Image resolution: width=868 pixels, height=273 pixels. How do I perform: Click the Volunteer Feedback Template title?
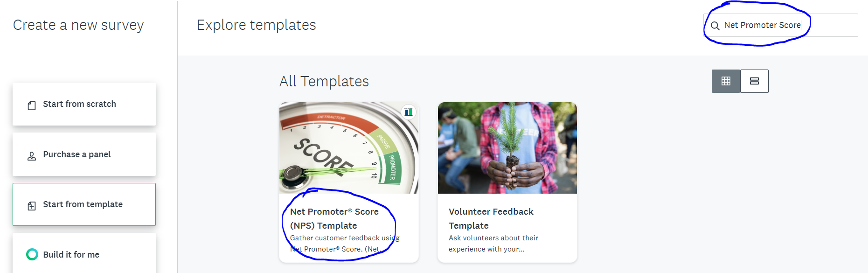coord(491,218)
